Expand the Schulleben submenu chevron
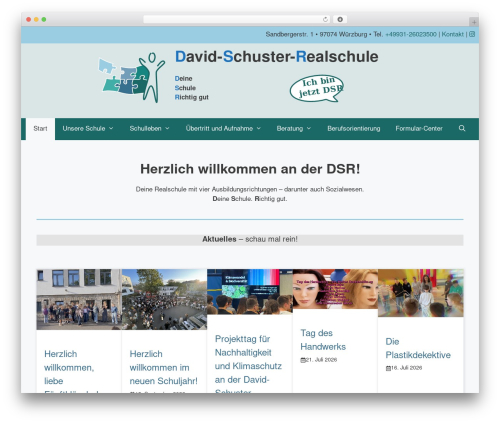The width and height of the screenshot is (500, 423). [167, 128]
